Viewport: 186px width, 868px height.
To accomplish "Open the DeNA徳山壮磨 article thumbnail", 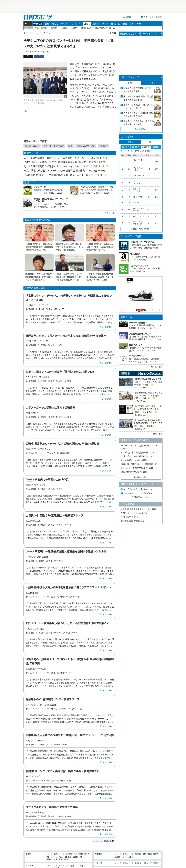I will click(126, 382).
